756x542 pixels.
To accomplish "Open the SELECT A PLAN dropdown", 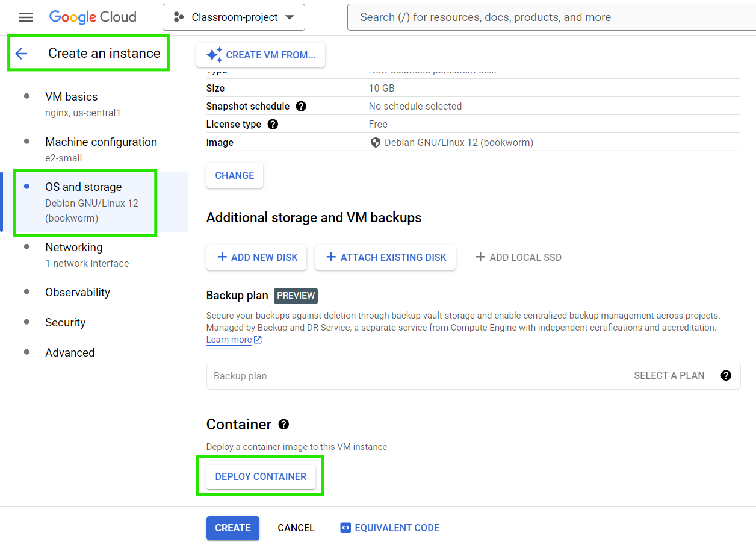I will pyautogui.click(x=669, y=375).
